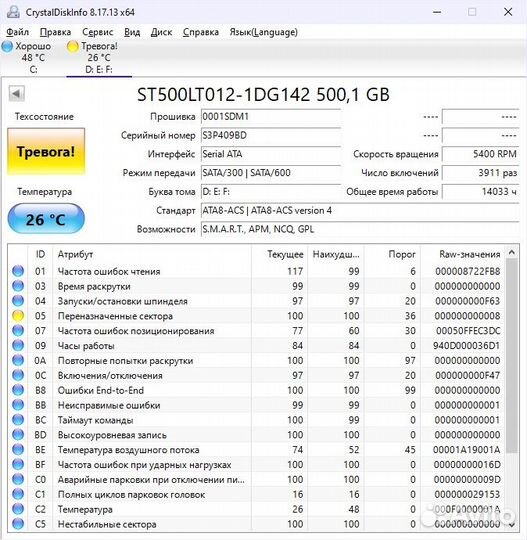Click blue status icon for Температура воздушного потока
527x540 pixels.
coord(18,449)
